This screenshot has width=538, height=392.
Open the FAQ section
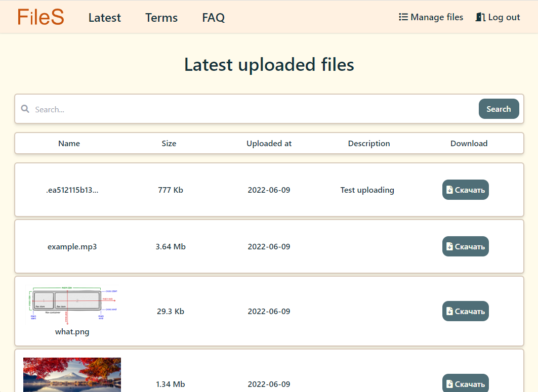pyautogui.click(x=213, y=18)
